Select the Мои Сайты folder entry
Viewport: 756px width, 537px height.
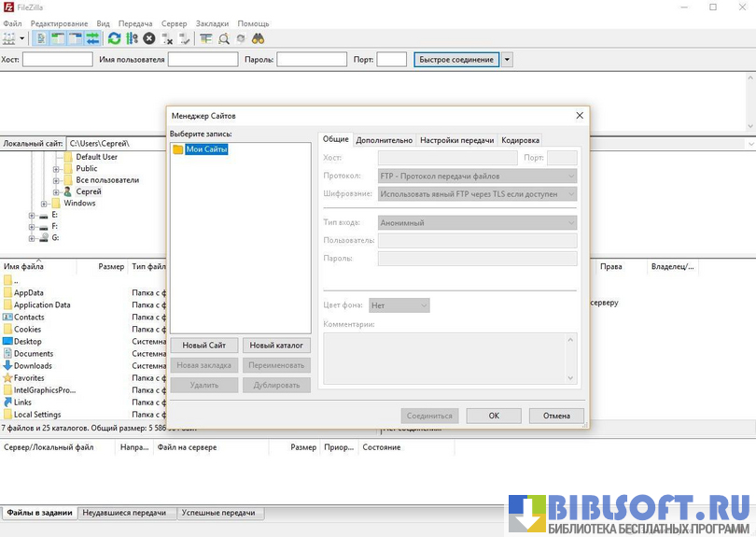206,149
